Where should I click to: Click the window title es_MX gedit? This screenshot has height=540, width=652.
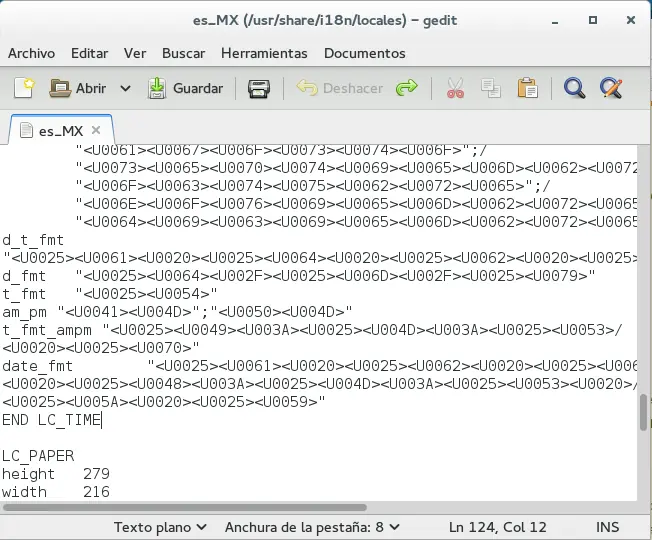(325, 20)
